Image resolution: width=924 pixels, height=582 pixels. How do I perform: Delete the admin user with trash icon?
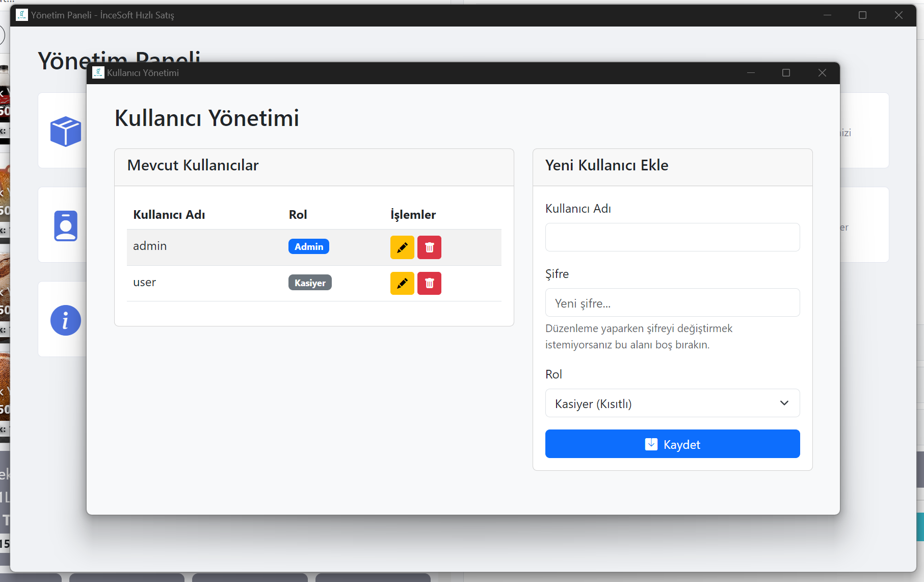tap(429, 247)
